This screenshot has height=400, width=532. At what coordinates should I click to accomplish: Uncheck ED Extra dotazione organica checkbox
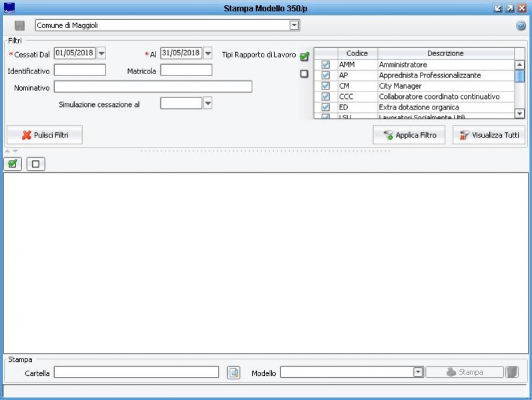tap(325, 108)
